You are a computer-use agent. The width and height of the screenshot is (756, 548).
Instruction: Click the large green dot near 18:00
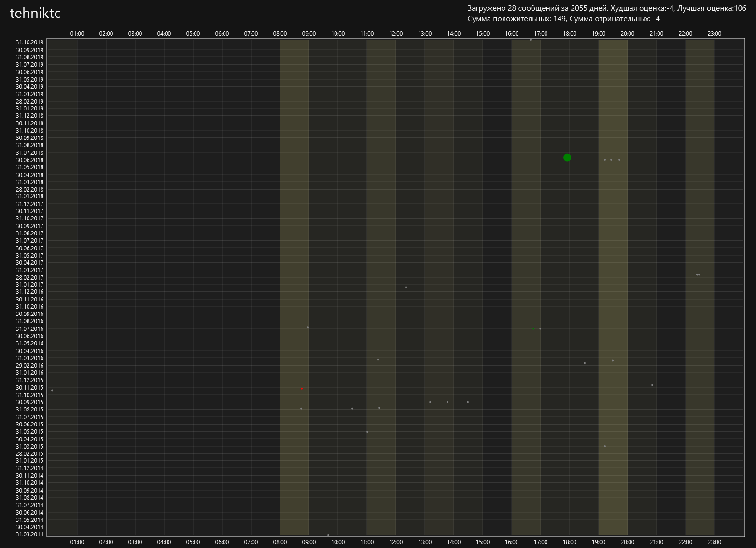coord(567,157)
